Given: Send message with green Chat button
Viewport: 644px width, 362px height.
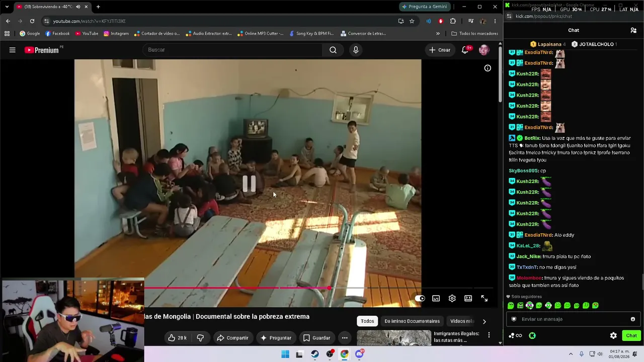Looking at the screenshot, I should click(631, 335).
